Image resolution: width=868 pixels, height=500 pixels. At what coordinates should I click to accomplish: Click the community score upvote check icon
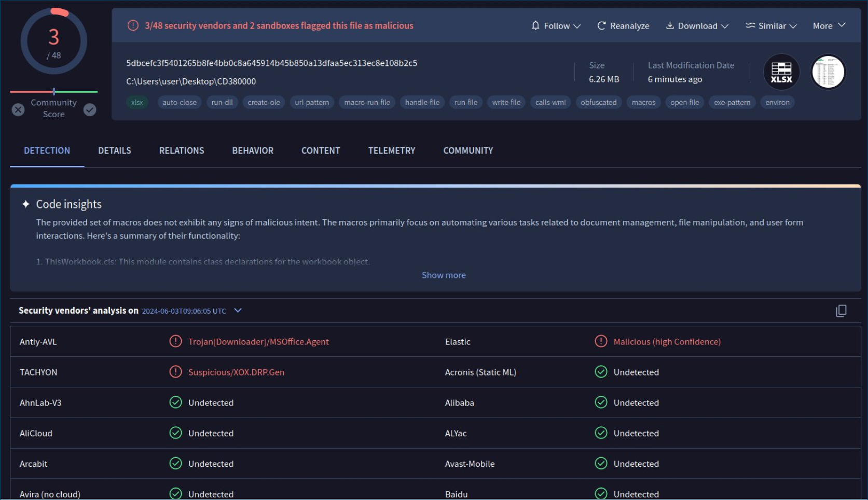[x=90, y=109]
